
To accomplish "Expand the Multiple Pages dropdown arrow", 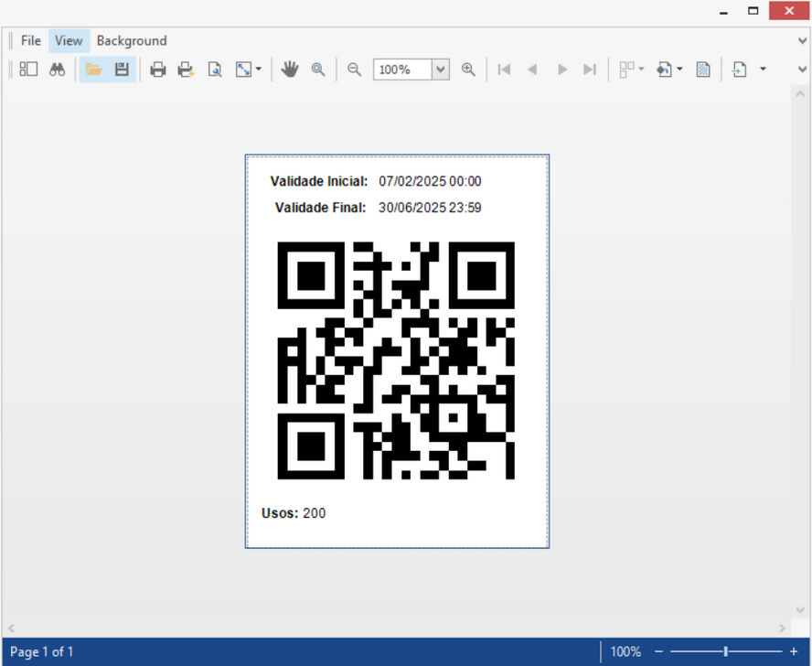I will pos(641,69).
